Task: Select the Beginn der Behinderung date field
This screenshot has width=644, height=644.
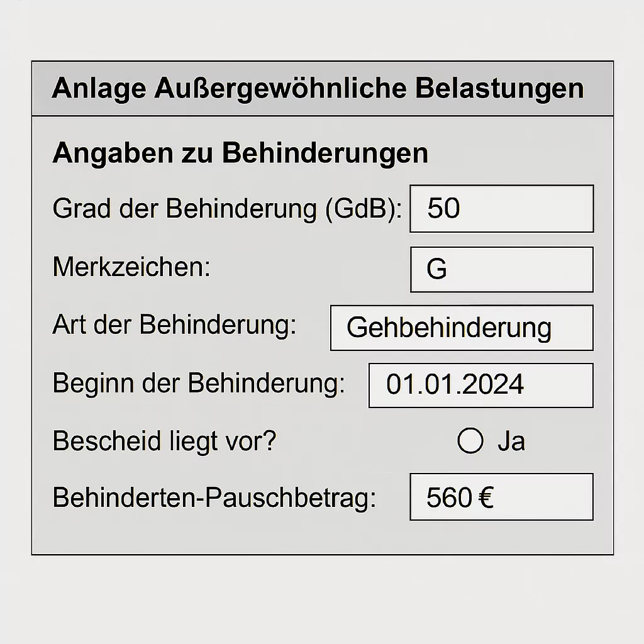Action: [x=480, y=385]
